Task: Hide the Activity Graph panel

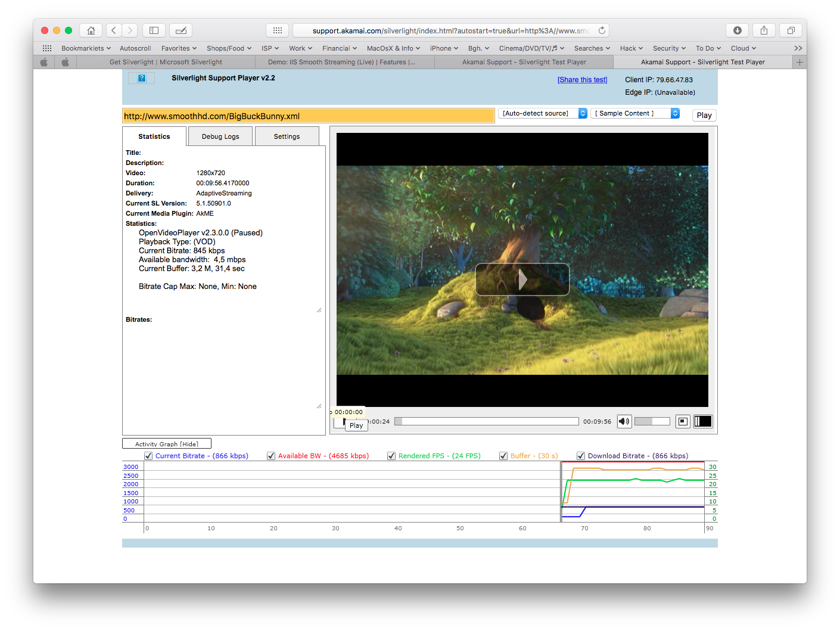Action: pyautogui.click(x=167, y=444)
